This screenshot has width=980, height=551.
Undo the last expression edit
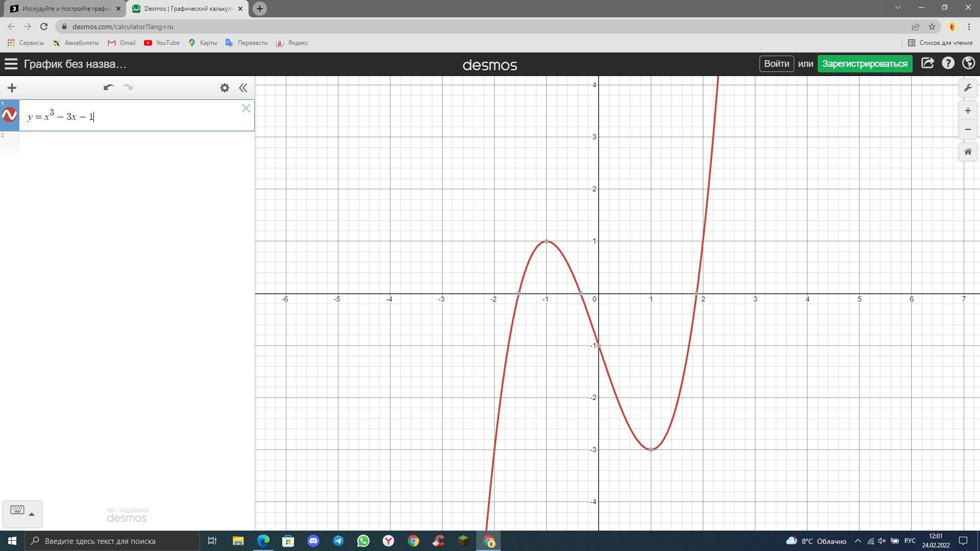click(x=108, y=88)
